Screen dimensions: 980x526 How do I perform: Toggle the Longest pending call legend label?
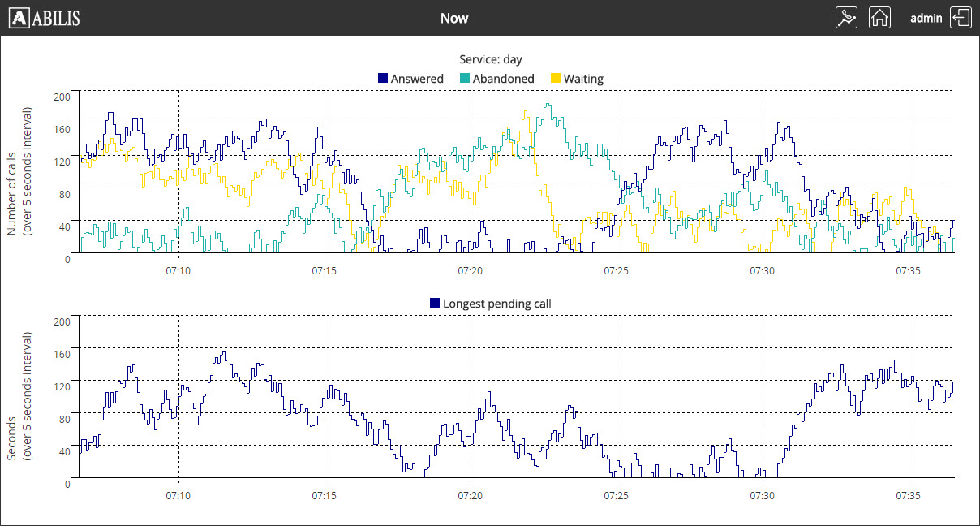[x=496, y=304]
